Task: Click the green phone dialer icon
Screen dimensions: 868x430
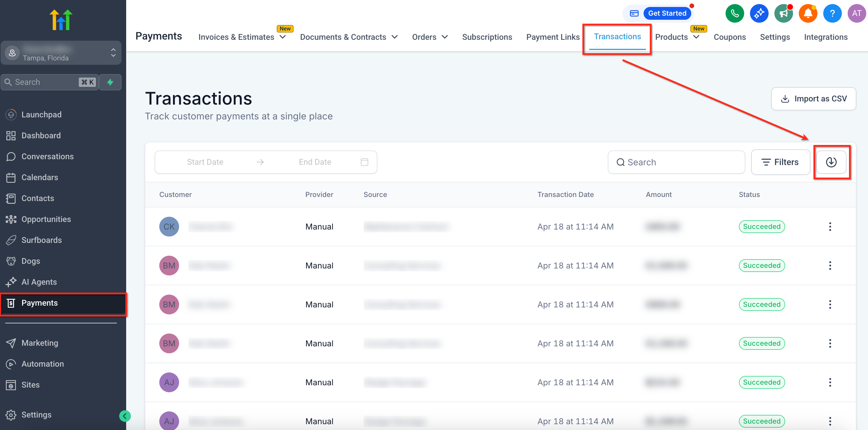Action: coord(735,13)
